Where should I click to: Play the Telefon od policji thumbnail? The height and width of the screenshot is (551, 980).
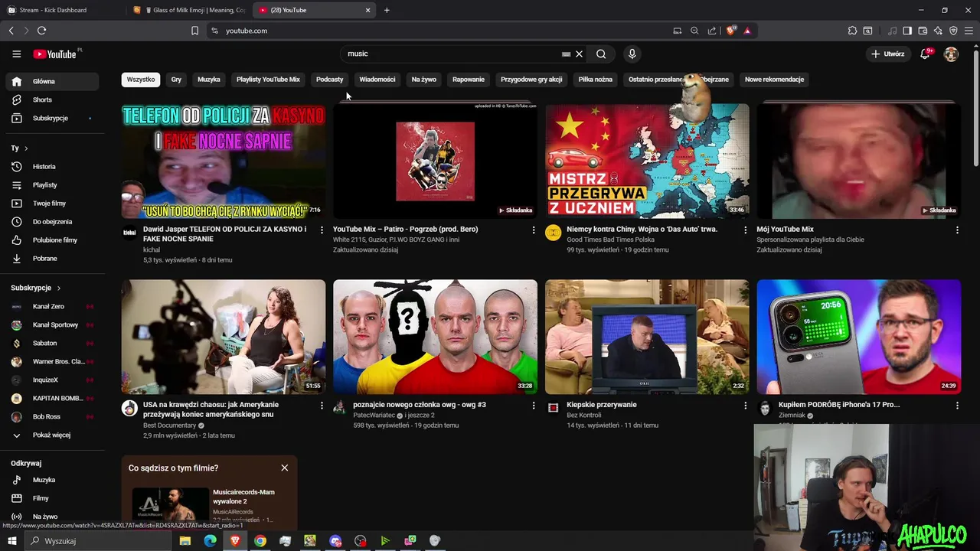[x=223, y=161]
